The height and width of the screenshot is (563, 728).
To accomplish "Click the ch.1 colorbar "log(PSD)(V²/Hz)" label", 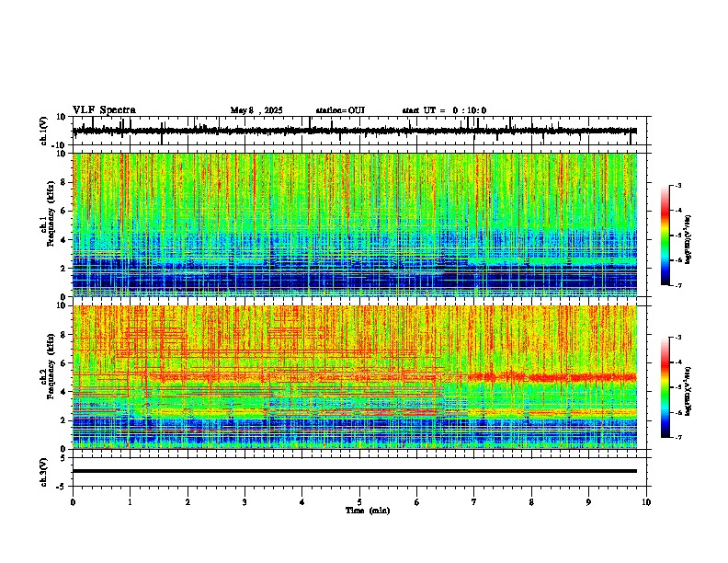I will [x=689, y=239].
